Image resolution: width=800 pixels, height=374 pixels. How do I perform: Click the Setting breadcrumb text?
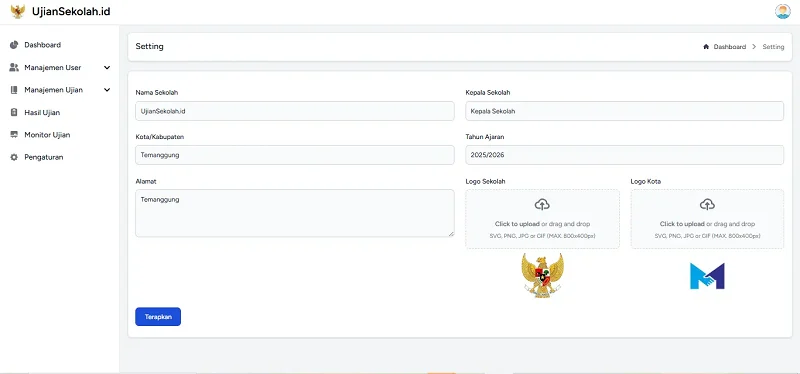(773, 46)
